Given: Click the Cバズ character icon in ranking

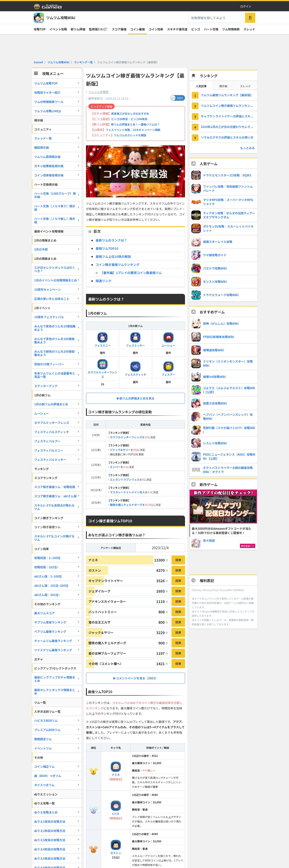Looking at the screenshot, I should (116, 806).
